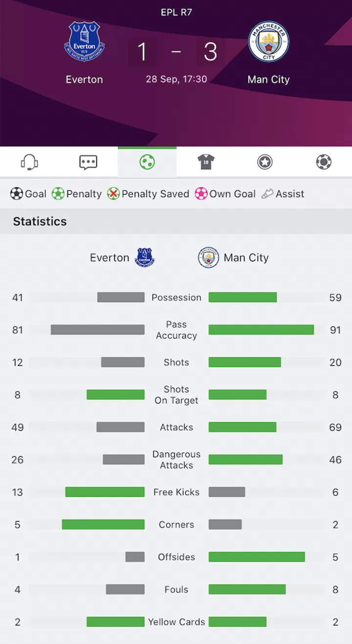The image size is (352, 644).
Task: Open the jersey lineups tab
Action: point(206,162)
